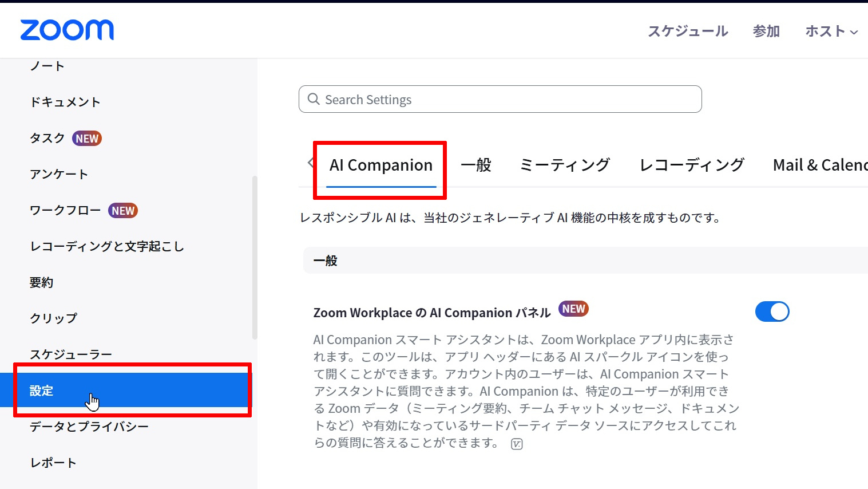Open データとプライバシー in the sidebar

click(89, 427)
